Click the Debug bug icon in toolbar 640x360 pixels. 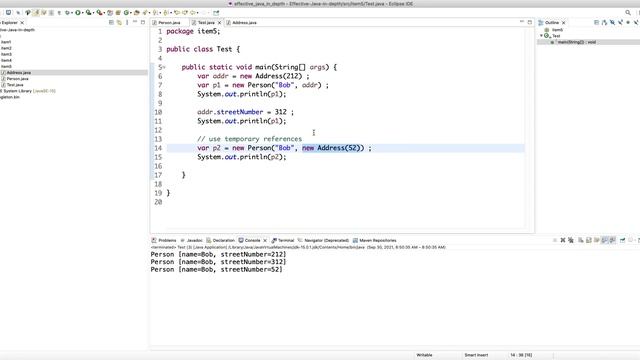coord(67,13)
